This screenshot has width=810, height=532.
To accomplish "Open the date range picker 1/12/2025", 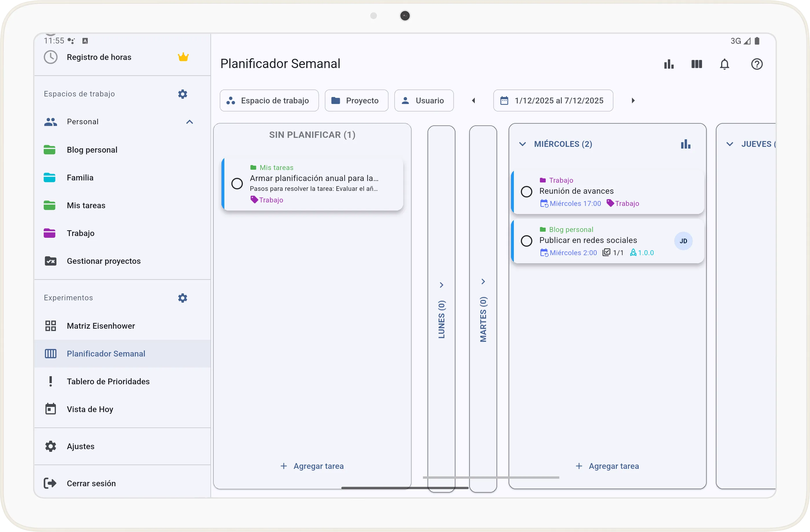I will coord(553,100).
